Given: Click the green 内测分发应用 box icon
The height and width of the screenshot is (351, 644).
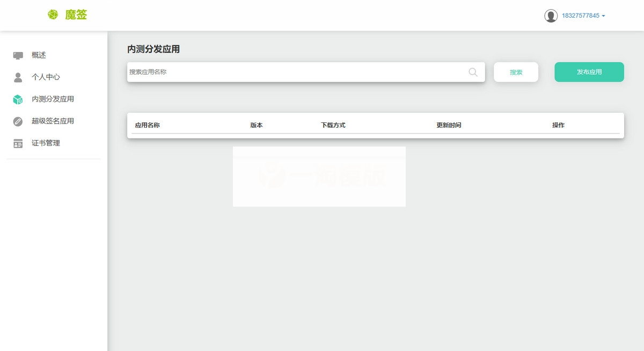Looking at the screenshot, I should point(18,99).
